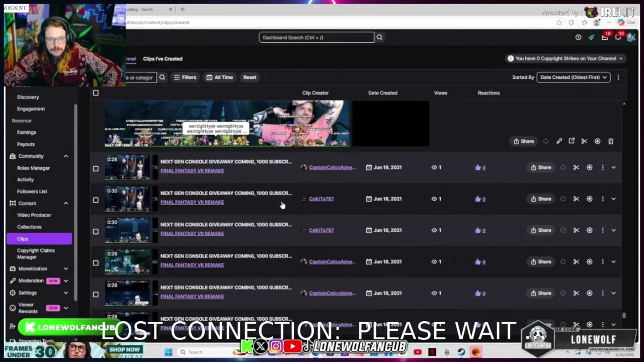The width and height of the screenshot is (644, 362).
Task: Click the scissors icon on the first listed clip row
Action: pos(576,167)
